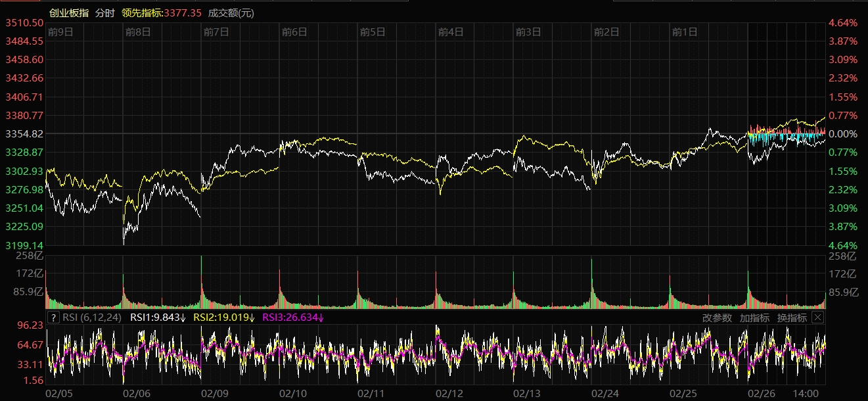Open 换指标 to switch indicator
Screen dimensions: 868x401
[x=792, y=318]
